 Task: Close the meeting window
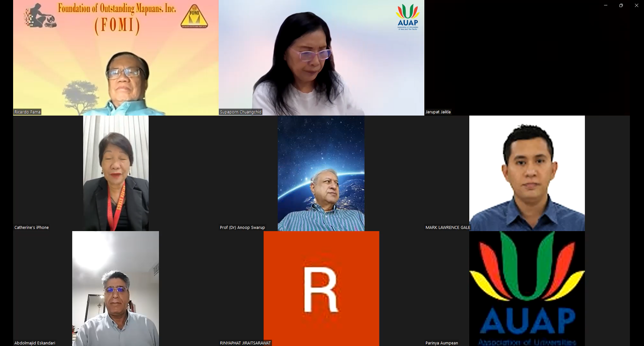[636, 5]
